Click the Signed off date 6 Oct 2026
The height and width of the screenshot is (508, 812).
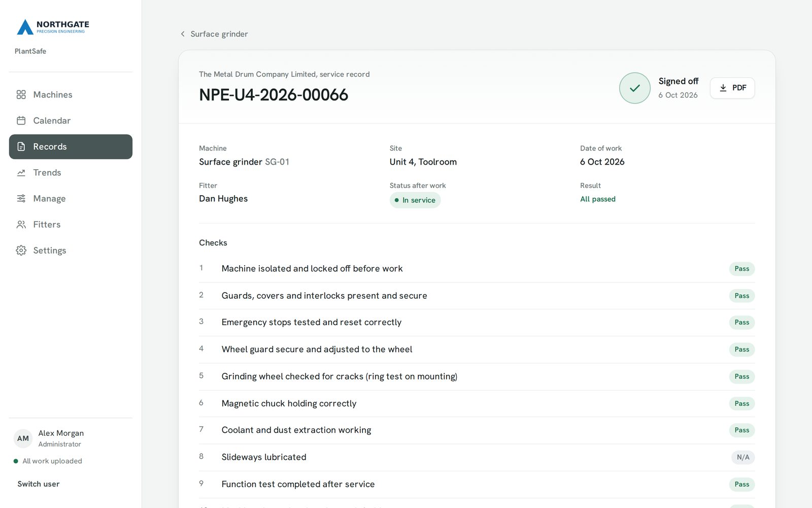(678, 95)
